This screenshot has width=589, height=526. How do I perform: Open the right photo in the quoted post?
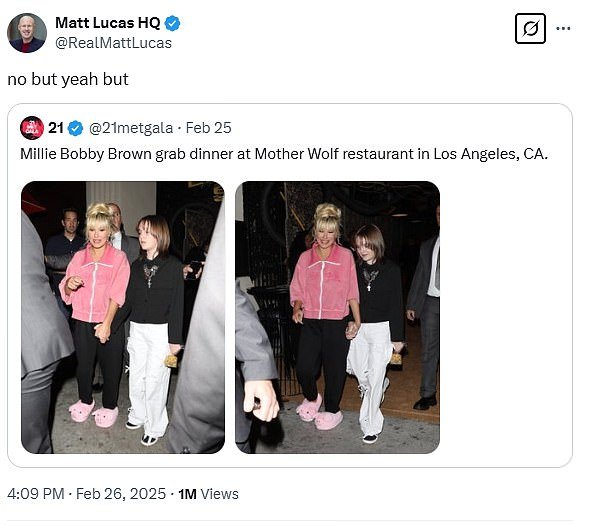[337, 317]
